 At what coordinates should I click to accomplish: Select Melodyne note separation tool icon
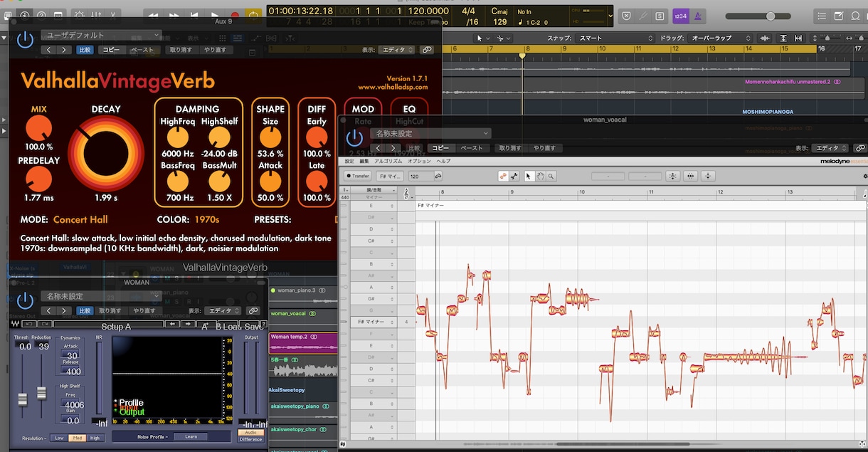point(514,176)
